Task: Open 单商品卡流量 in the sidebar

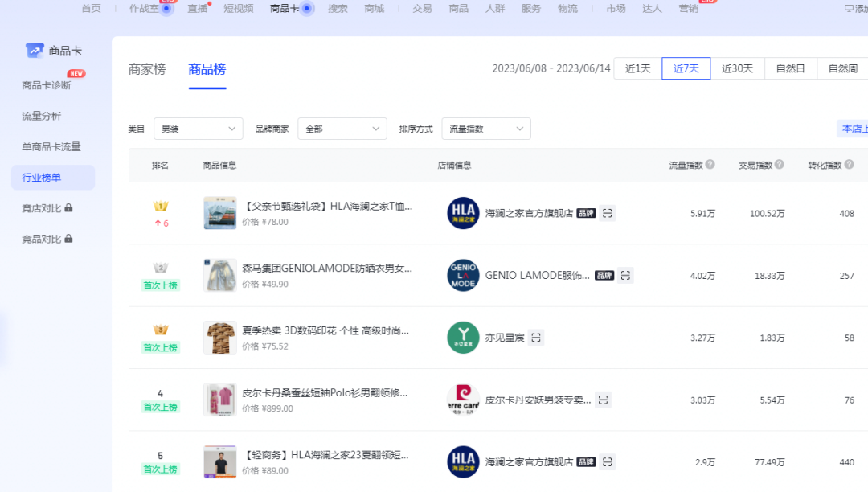Action: click(51, 146)
